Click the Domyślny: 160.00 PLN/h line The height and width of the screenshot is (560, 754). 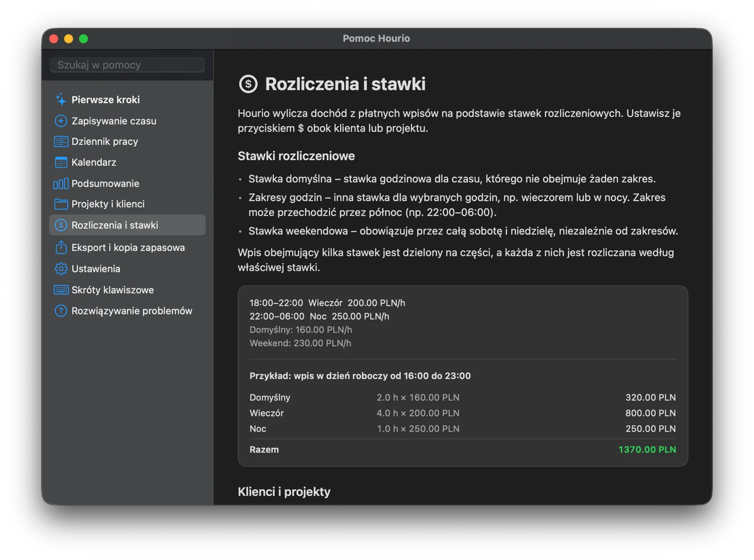pyautogui.click(x=301, y=329)
